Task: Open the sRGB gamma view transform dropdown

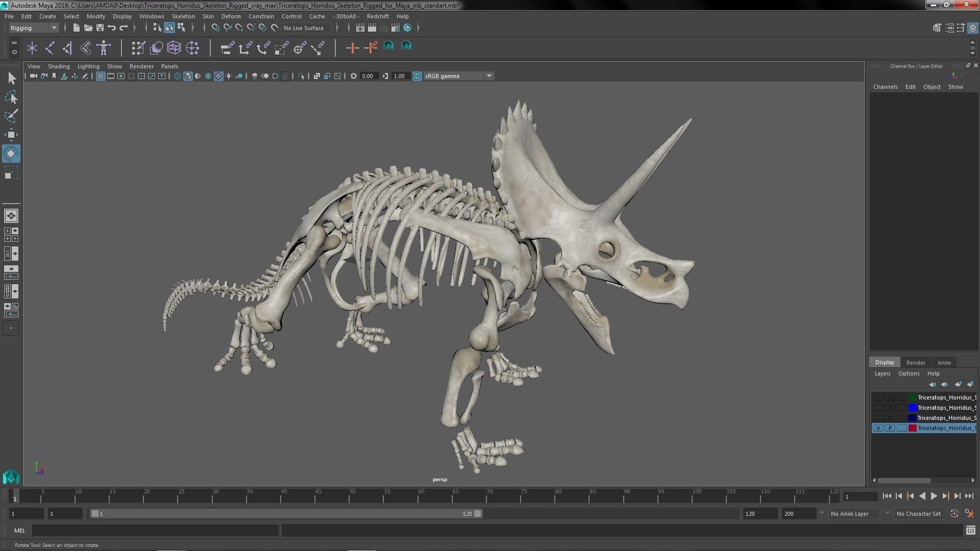Action: [458, 76]
